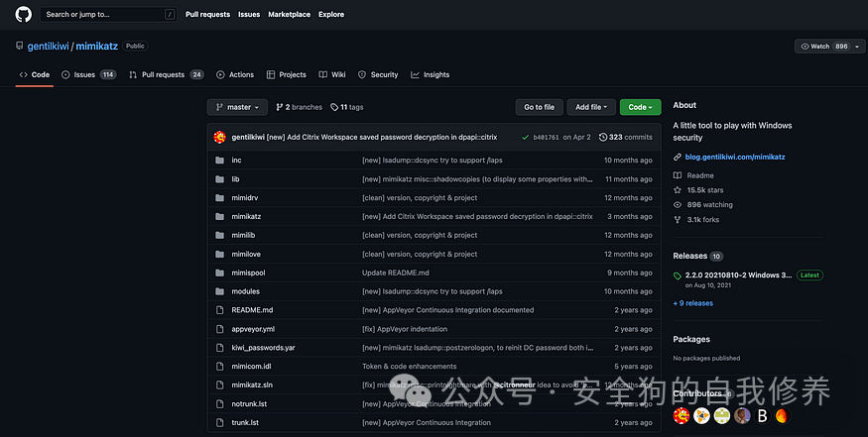Screen dimensions: 868x437
Task: Click the modules folder icon
Action: [220, 291]
